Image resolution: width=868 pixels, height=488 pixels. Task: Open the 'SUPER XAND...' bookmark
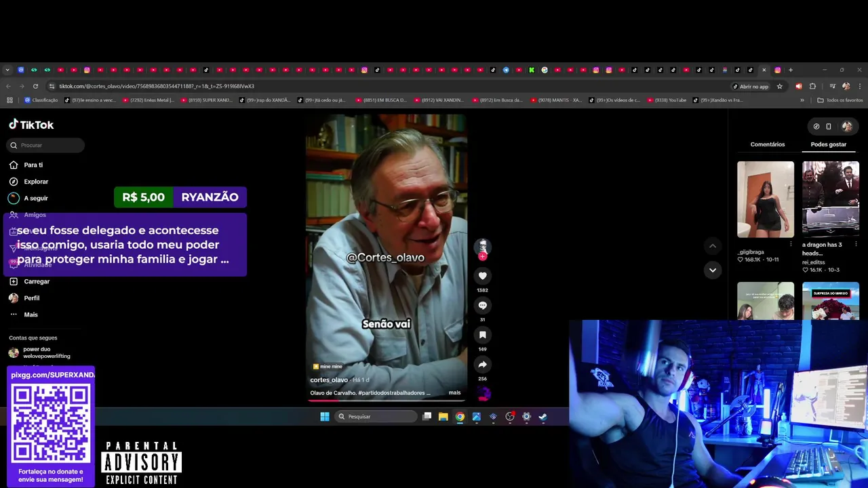206,100
